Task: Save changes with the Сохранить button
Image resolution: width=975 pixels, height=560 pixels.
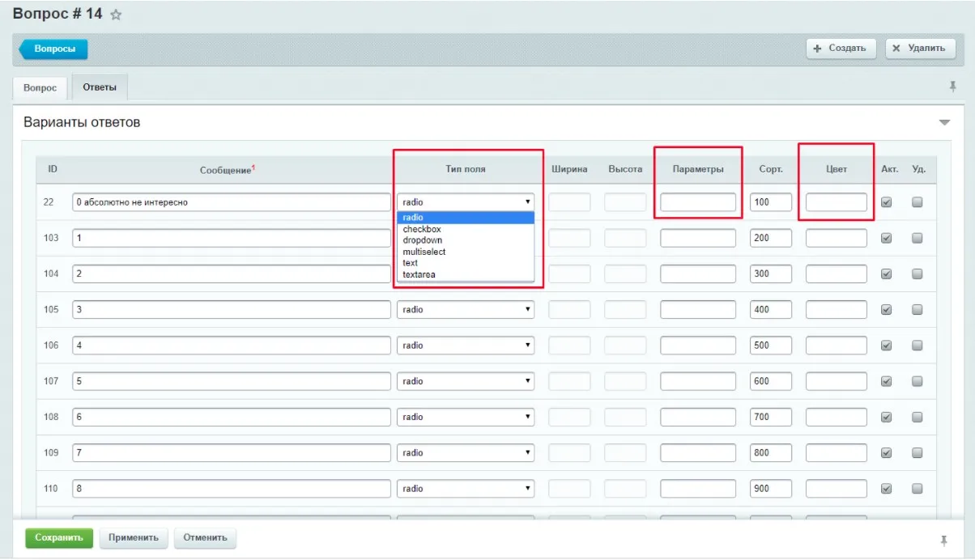Action: point(59,538)
